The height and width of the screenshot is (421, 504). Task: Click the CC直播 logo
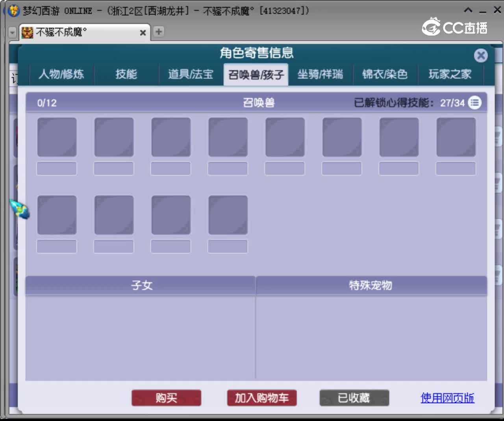coord(455,27)
